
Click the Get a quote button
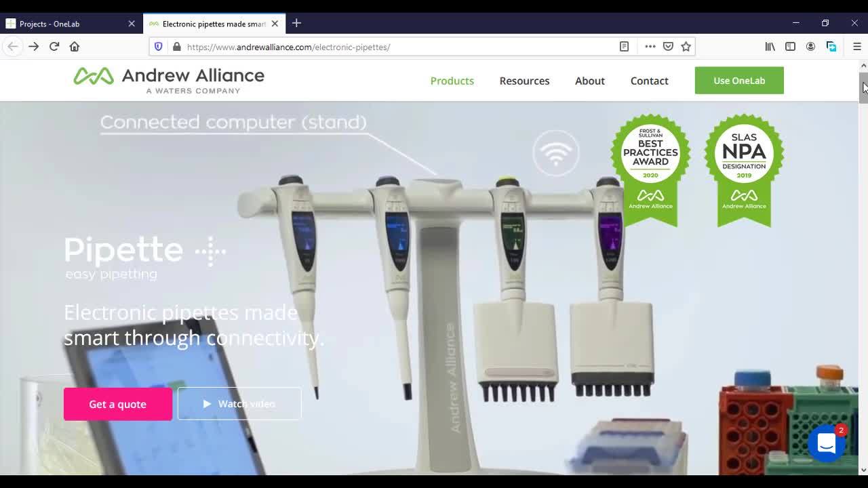point(118,404)
